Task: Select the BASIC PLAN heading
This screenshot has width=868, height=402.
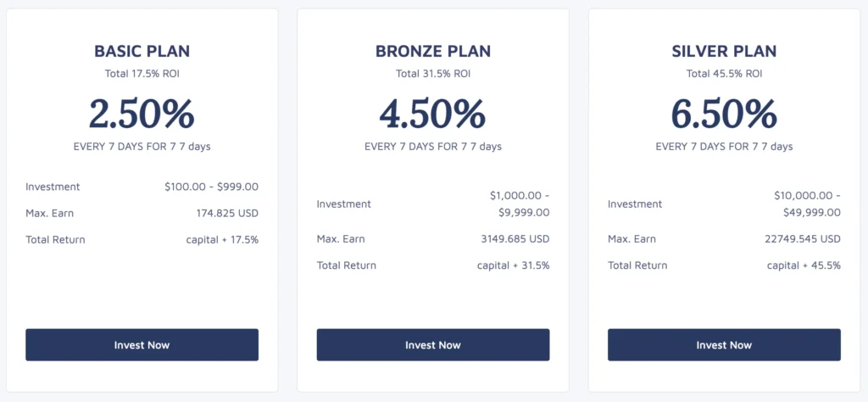Action: coord(142,51)
